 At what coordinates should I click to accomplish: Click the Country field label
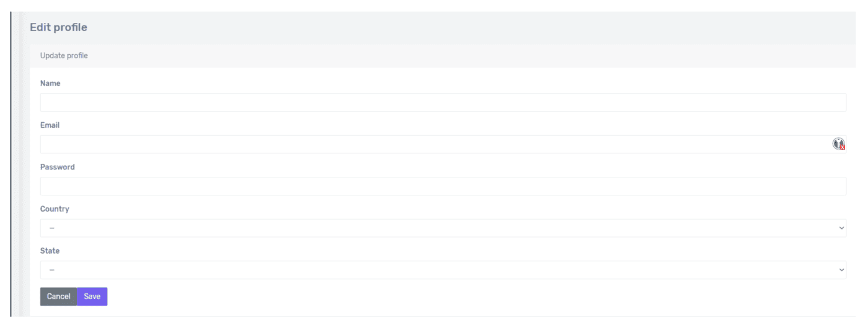[55, 209]
